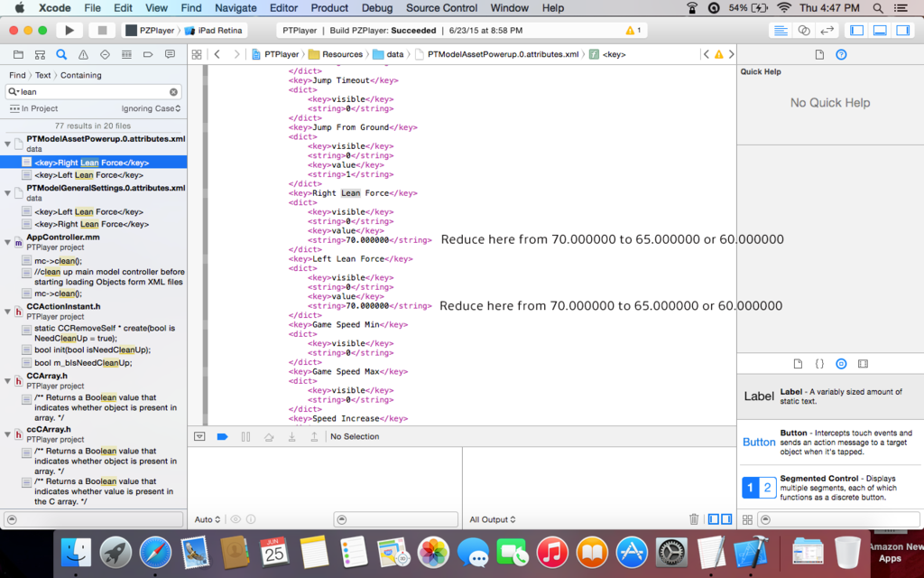
Task: Show the File Template library
Action: coord(798,363)
